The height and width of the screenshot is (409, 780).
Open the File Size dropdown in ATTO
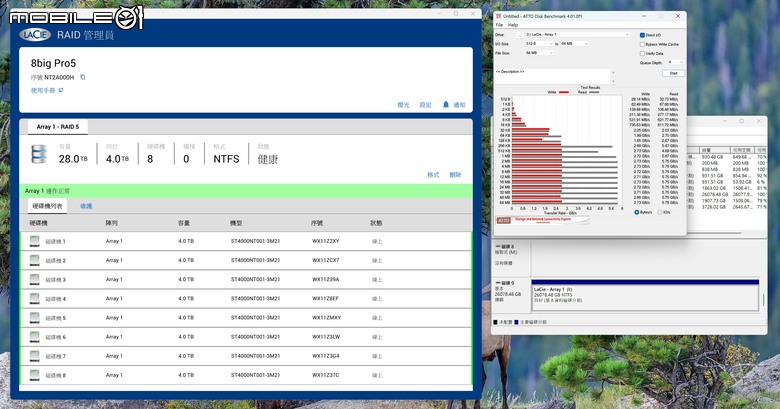coord(539,53)
